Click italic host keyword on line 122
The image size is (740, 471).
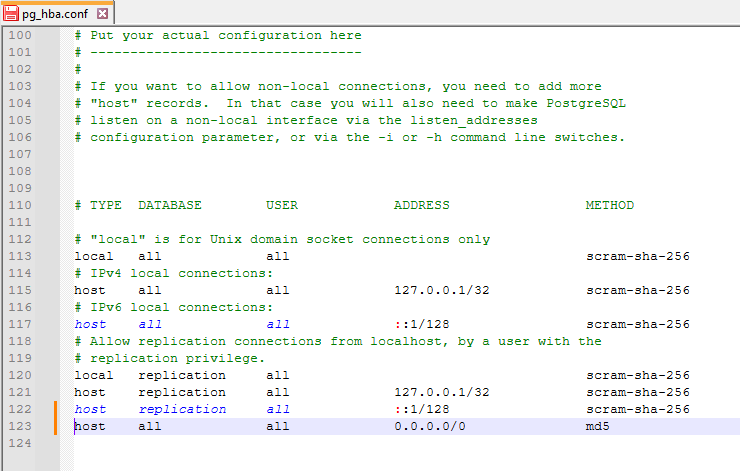coord(90,409)
